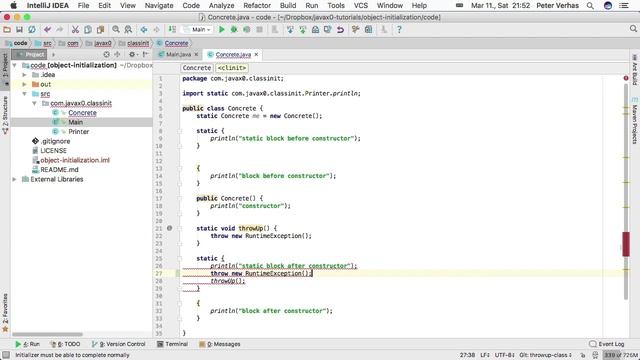Open Project Structure icon
This screenshot has height=360, width=640.
(369, 29)
